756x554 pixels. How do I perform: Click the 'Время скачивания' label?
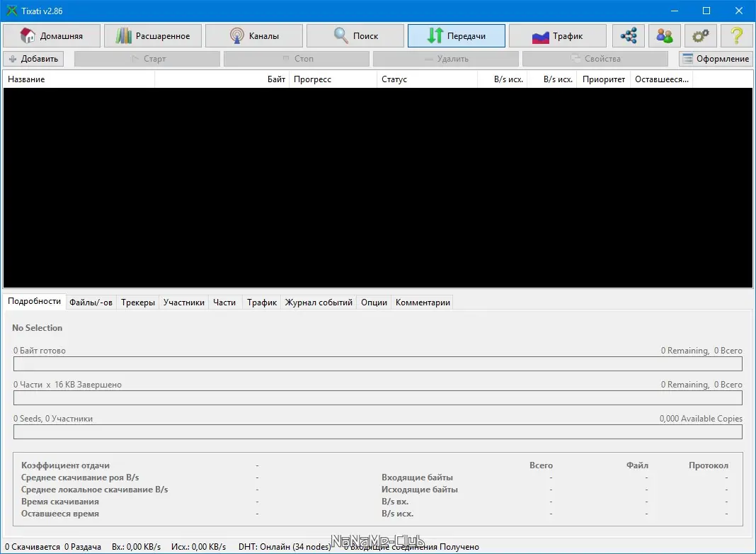[x=59, y=502]
